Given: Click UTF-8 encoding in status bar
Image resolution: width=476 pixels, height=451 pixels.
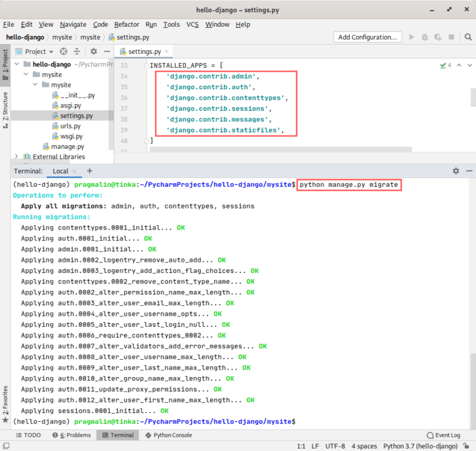Looking at the screenshot, I should coord(335,446).
